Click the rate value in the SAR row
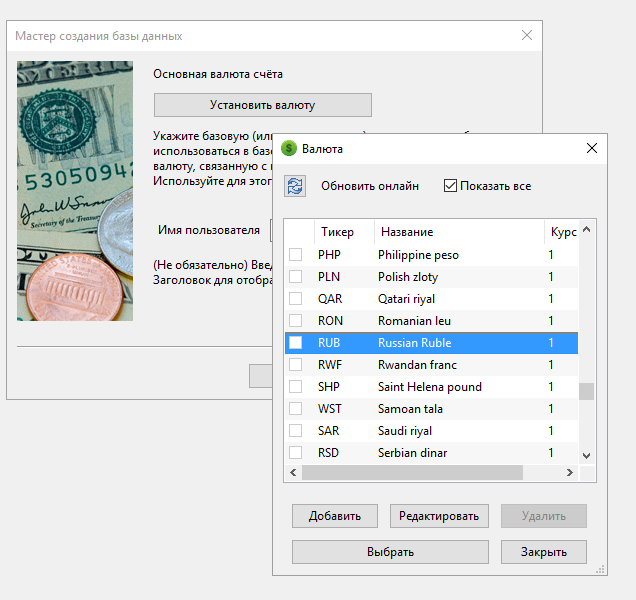 pyautogui.click(x=551, y=430)
